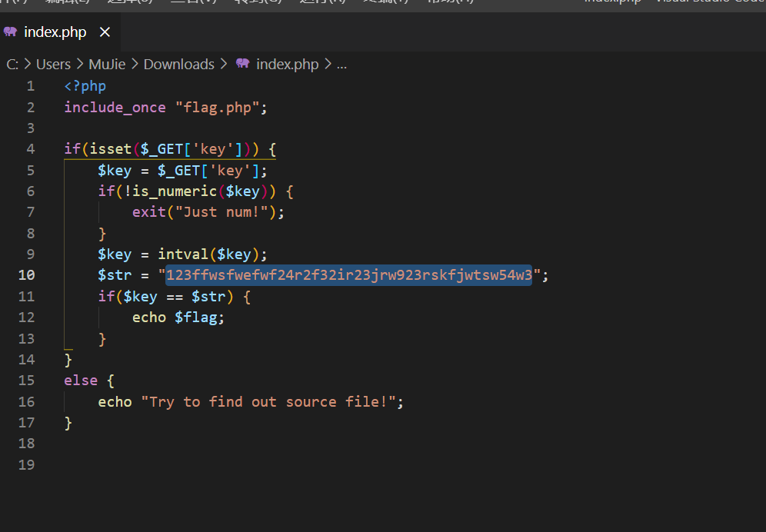Open the "C:" breadcrumb segment
766x532 pixels.
[12, 65]
